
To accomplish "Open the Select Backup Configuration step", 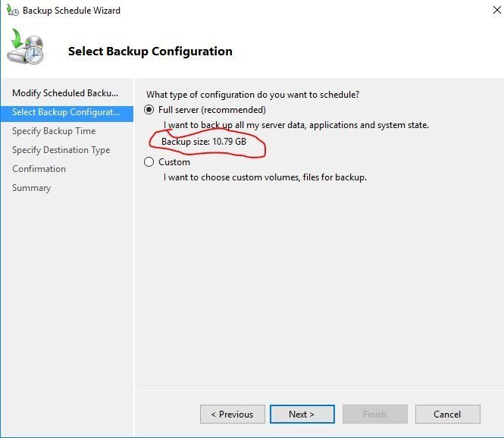I will click(x=67, y=112).
